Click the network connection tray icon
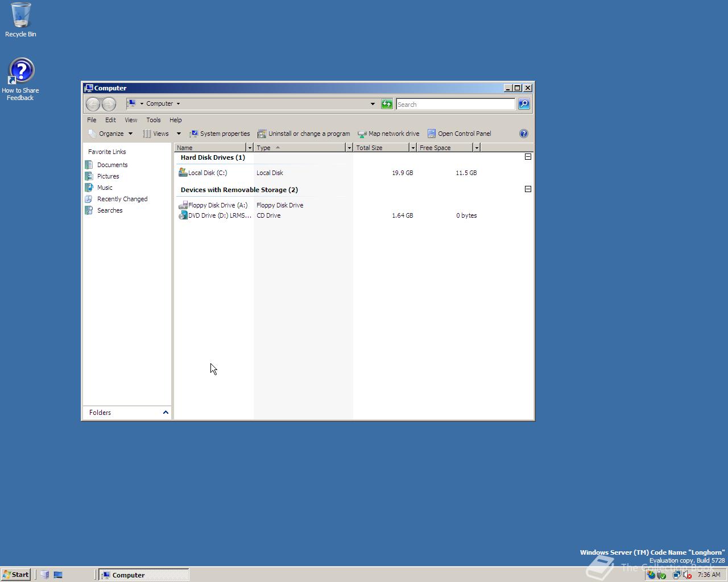This screenshot has width=728, height=582. click(x=677, y=575)
